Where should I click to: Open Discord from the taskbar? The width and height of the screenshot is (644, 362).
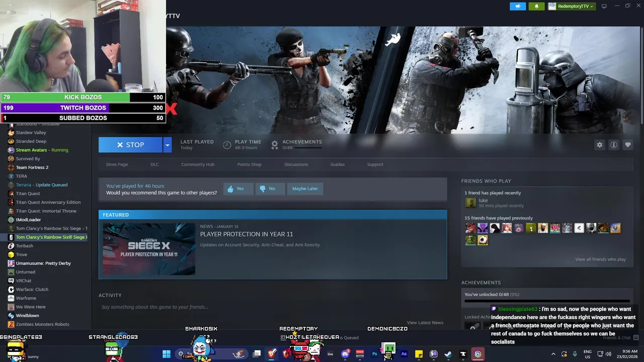(x=345, y=354)
